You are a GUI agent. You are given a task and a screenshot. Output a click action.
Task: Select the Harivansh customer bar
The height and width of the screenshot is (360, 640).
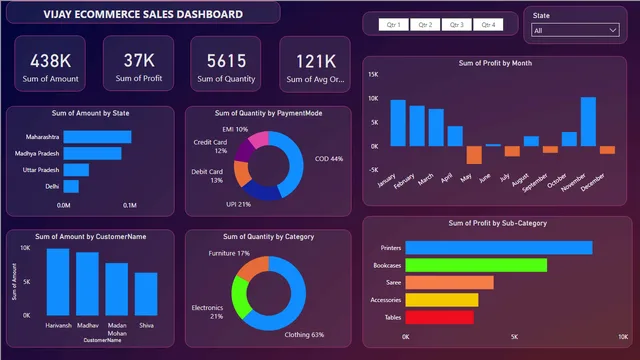[x=58, y=282]
